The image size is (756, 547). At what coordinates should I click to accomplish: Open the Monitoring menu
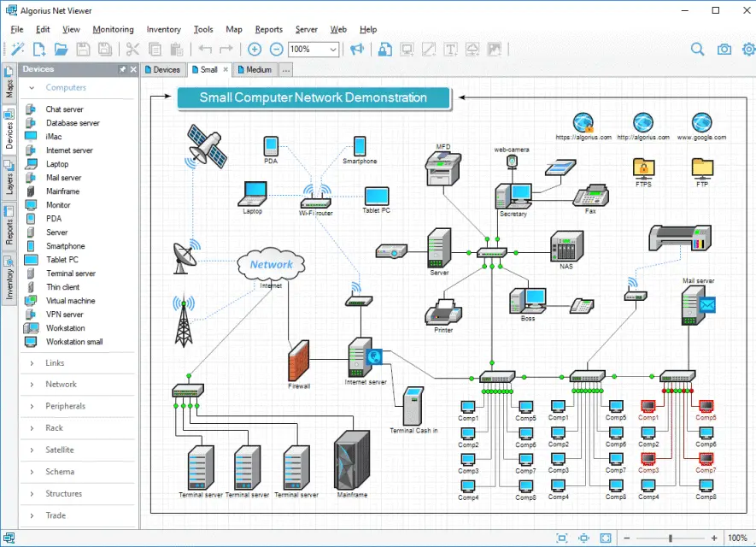(113, 29)
